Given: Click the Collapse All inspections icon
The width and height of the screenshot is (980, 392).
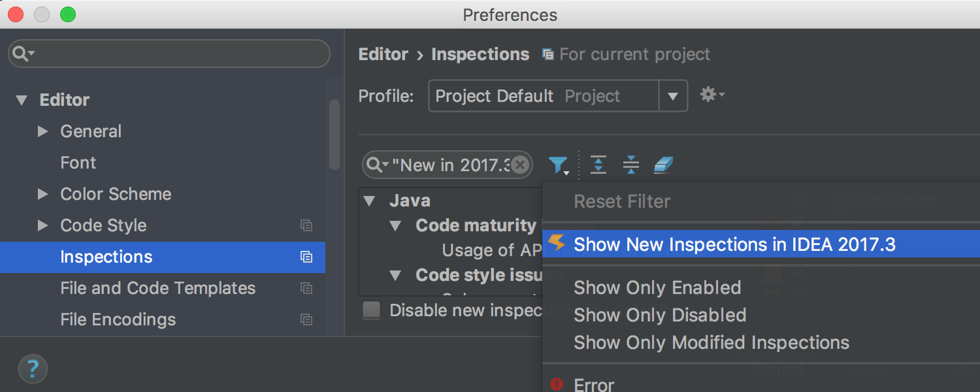Looking at the screenshot, I should click(631, 165).
